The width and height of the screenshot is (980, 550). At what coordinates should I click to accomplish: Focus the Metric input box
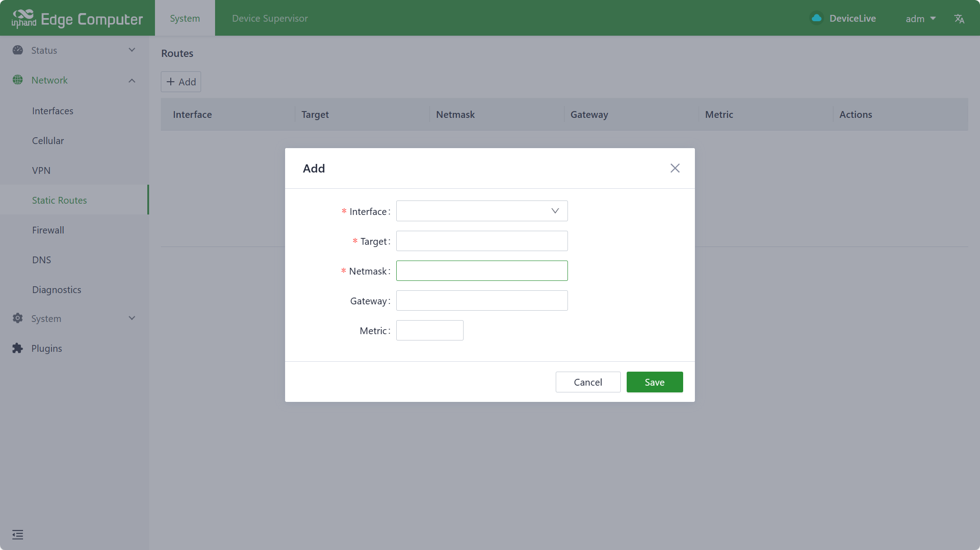[429, 330]
